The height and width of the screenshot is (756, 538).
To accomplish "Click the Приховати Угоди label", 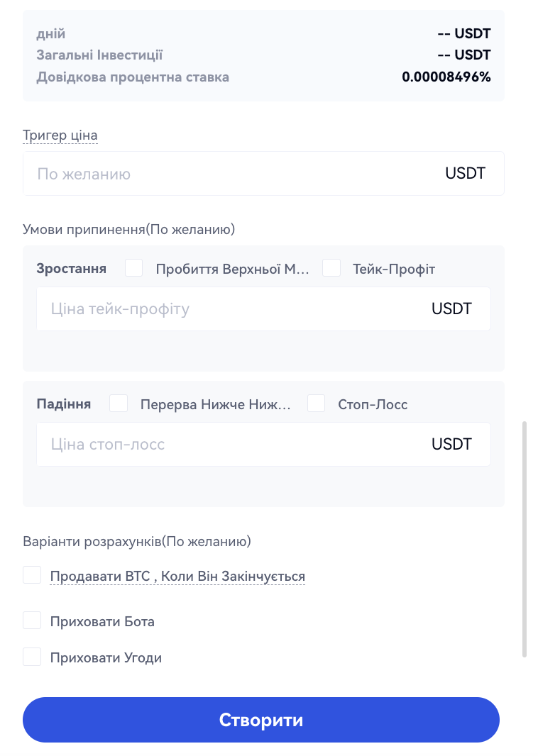I will pyautogui.click(x=106, y=658).
